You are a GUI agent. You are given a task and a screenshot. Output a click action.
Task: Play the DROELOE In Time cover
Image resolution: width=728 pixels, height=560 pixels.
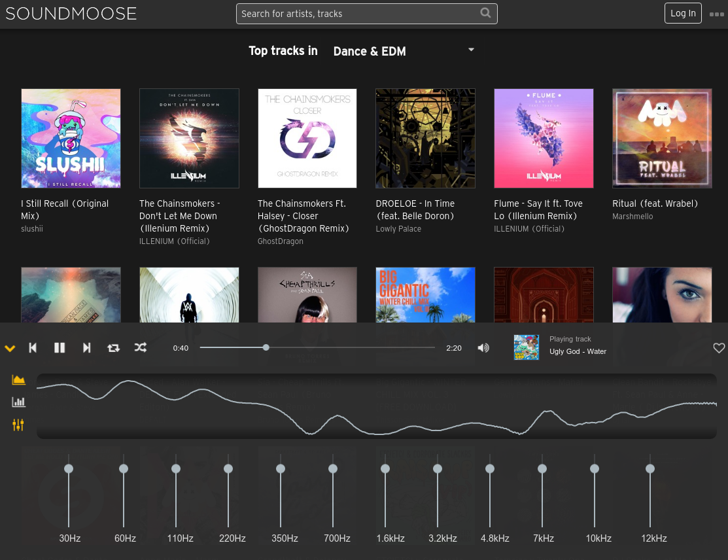tap(425, 139)
